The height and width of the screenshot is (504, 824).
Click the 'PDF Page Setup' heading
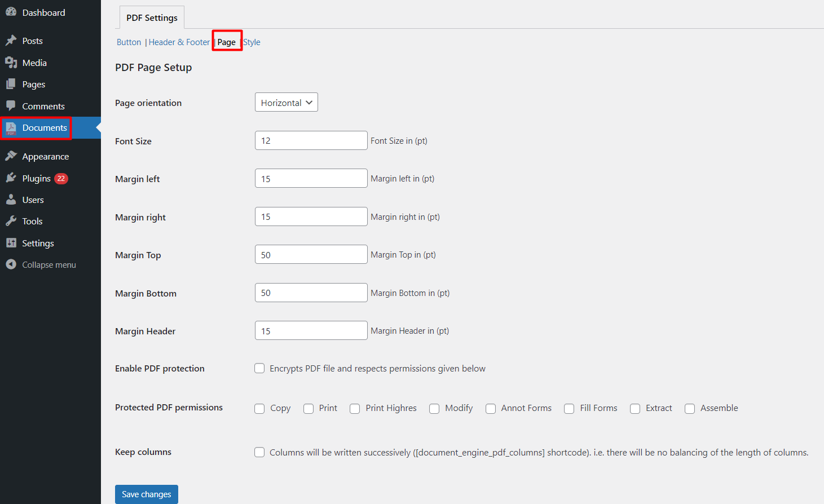[153, 68]
